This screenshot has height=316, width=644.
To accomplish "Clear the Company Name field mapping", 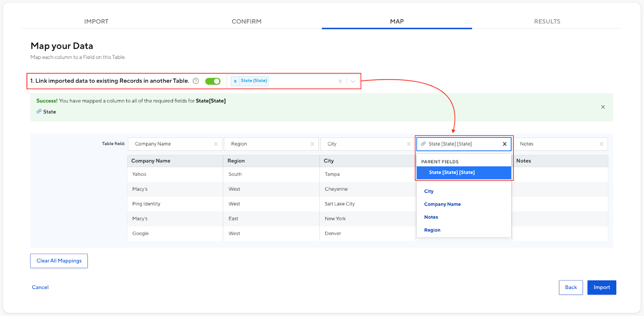I will click(216, 144).
